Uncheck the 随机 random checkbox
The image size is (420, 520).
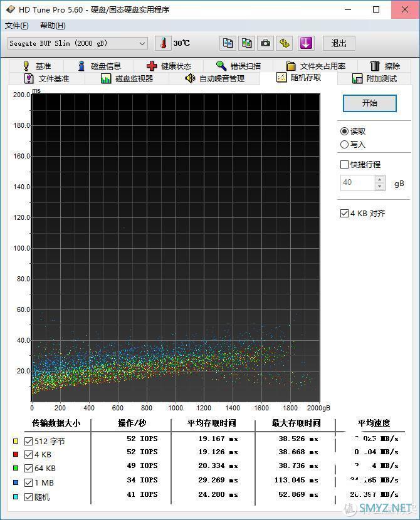coord(29,497)
